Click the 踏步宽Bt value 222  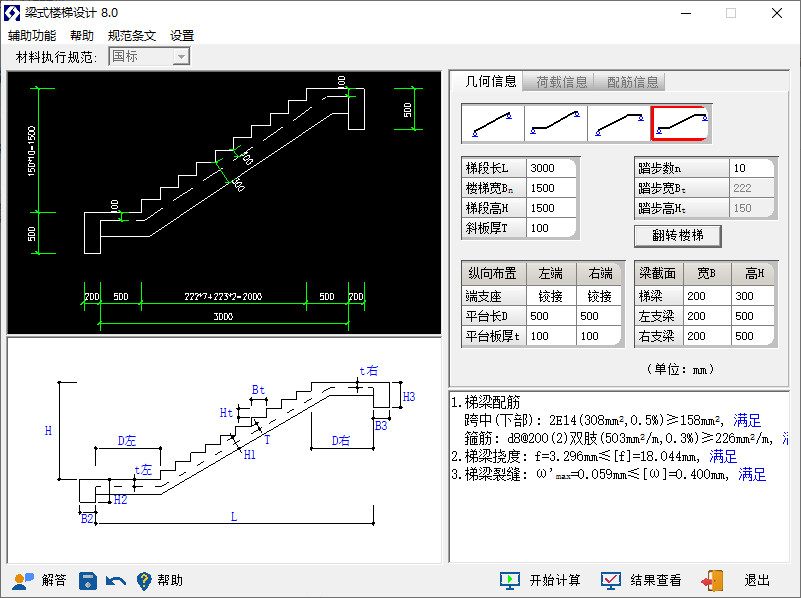752,188
